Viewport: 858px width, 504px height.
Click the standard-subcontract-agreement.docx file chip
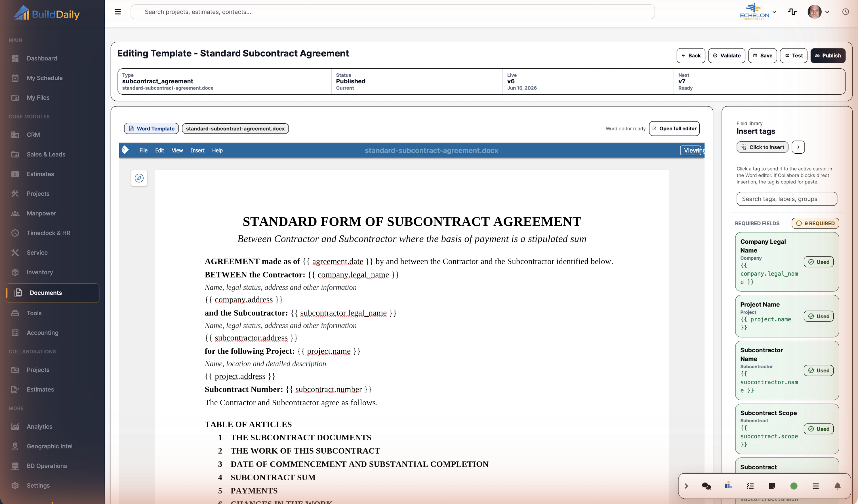point(235,128)
